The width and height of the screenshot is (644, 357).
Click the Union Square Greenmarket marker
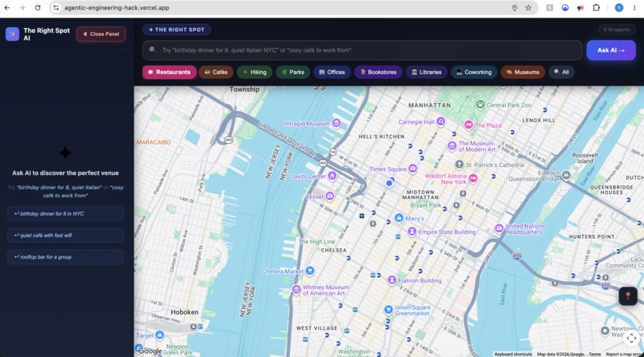(388, 310)
